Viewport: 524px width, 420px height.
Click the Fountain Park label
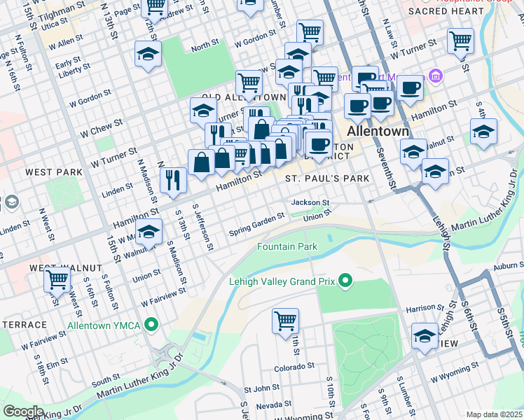click(287, 246)
